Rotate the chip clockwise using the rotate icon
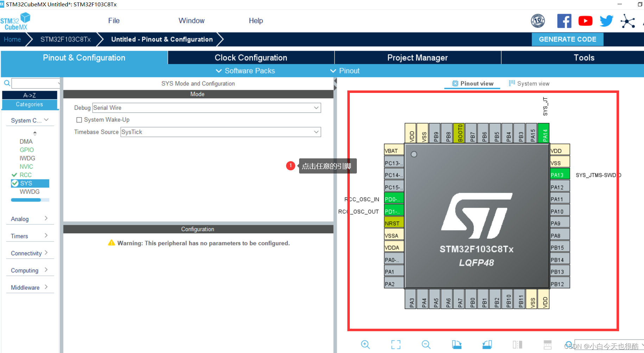 [x=456, y=344]
